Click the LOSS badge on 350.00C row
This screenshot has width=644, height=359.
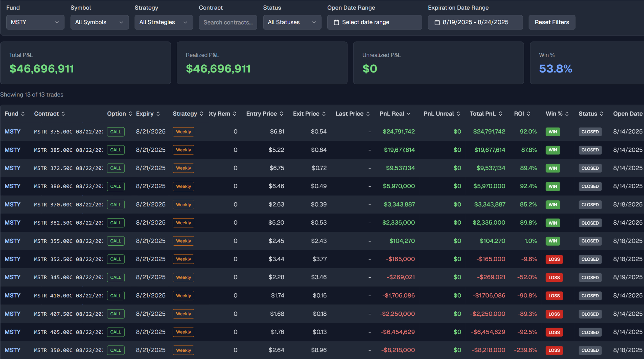tap(554, 350)
